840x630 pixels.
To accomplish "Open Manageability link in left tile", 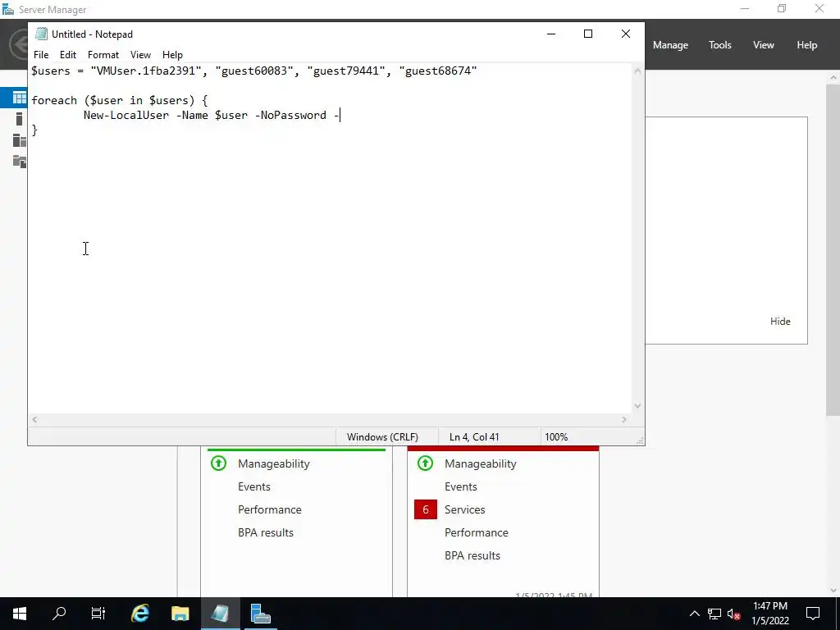I will [274, 463].
